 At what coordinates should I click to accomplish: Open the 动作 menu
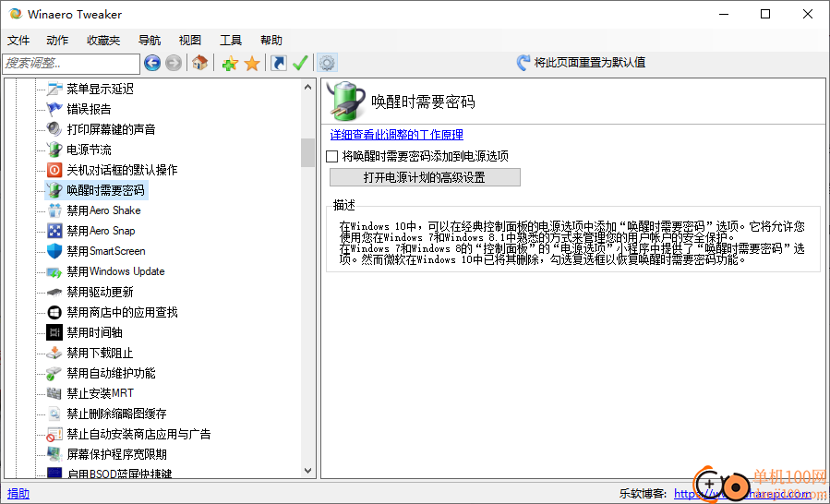57,41
